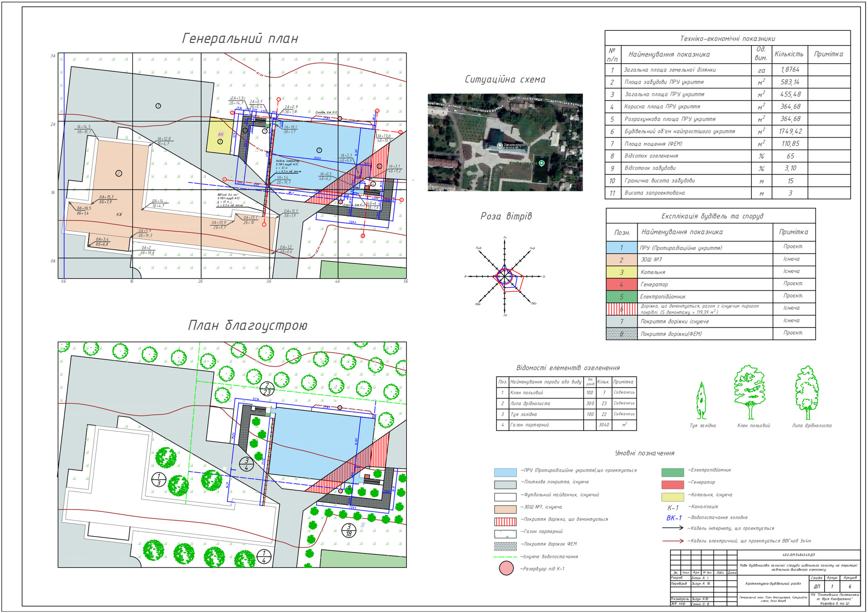Click the hatched Газон партерний legend box
This screenshot has width=868, height=613.
505,533
